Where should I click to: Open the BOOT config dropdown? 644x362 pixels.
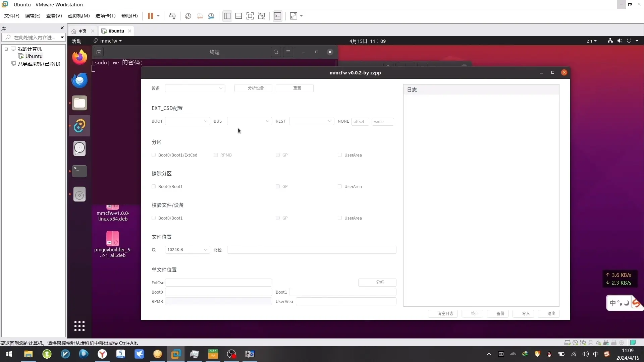click(187, 121)
